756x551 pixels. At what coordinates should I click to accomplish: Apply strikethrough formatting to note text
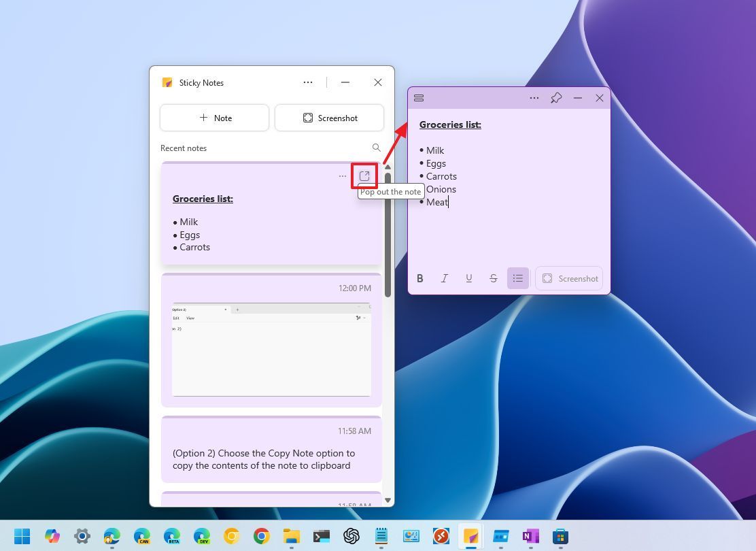coord(494,278)
